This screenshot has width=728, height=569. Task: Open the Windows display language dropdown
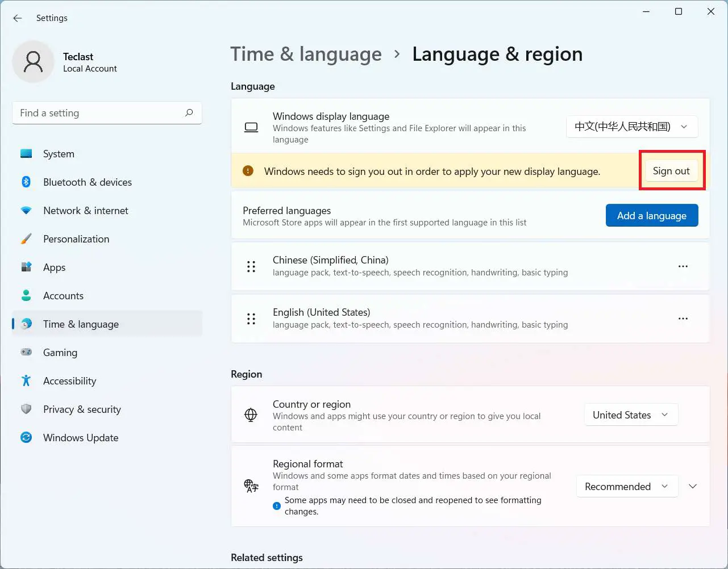[632, 127]
